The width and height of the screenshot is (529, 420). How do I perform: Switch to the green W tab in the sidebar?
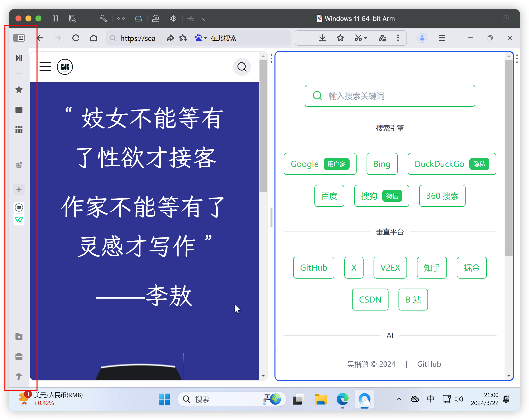tap(19, 220)
